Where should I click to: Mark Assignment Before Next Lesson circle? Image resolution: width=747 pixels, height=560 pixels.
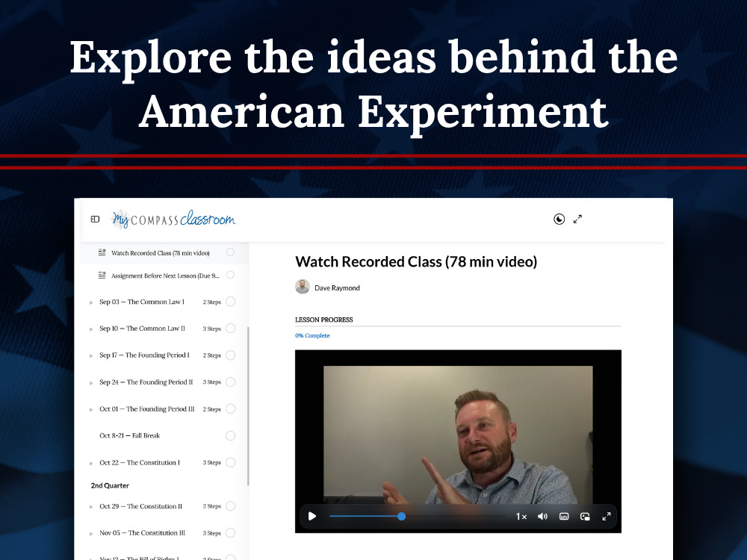231,275
